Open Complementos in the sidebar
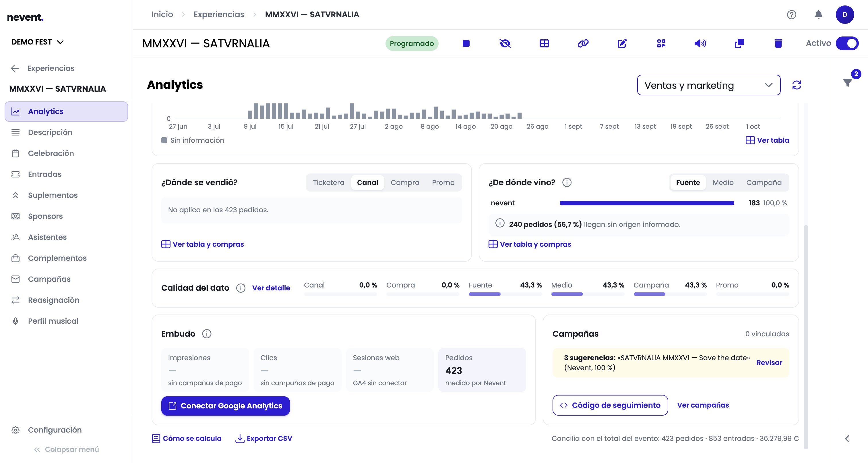868x463 pixels. 66,258
